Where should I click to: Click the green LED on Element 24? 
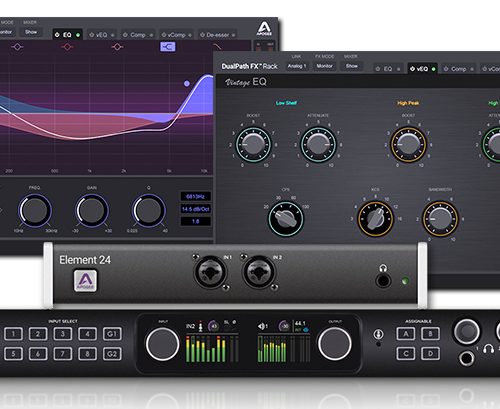[405, 281]
